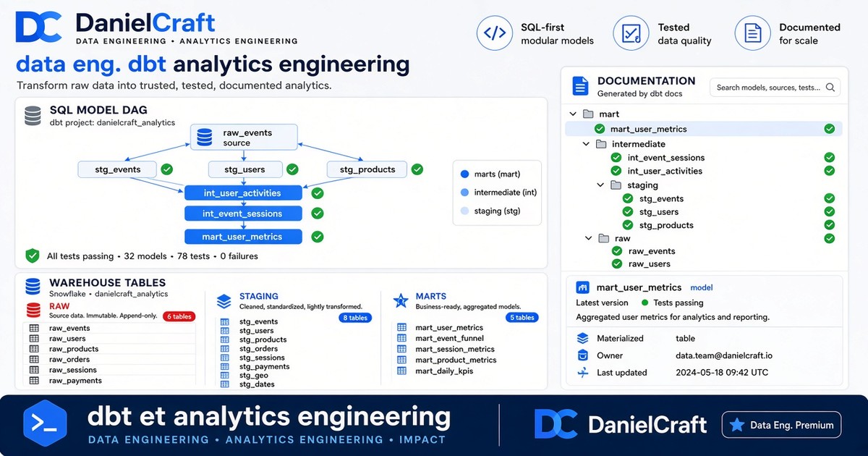The width and height of the screenshot is (868, 456).
Task: Click the search magnifier icon
Action: click(x=830, y=88)
